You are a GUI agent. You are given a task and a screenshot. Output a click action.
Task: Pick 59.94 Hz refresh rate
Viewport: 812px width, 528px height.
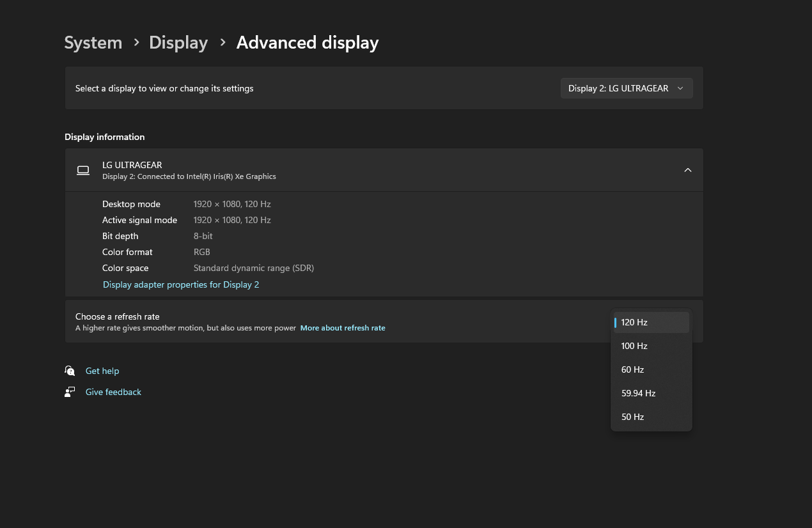coord(651,393)
